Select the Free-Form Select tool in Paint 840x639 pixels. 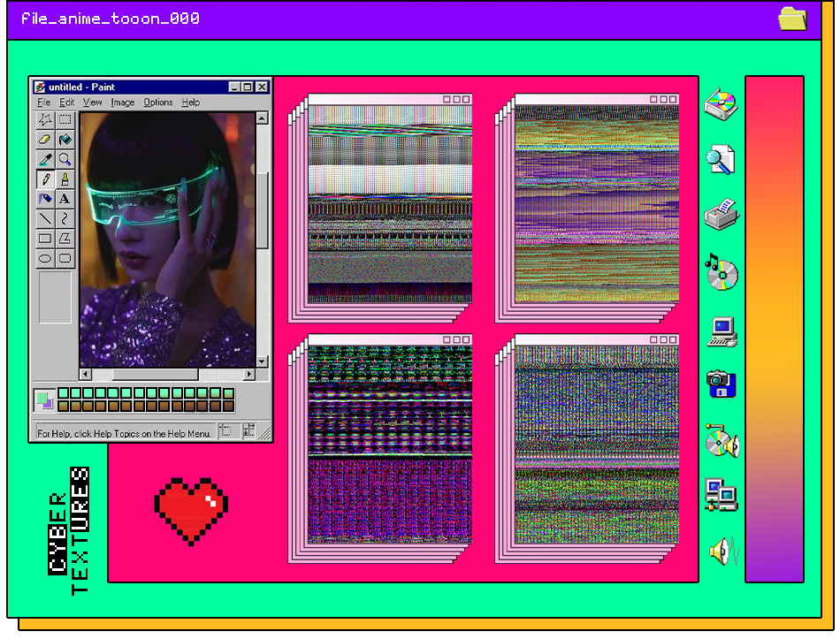pos(45,119)
